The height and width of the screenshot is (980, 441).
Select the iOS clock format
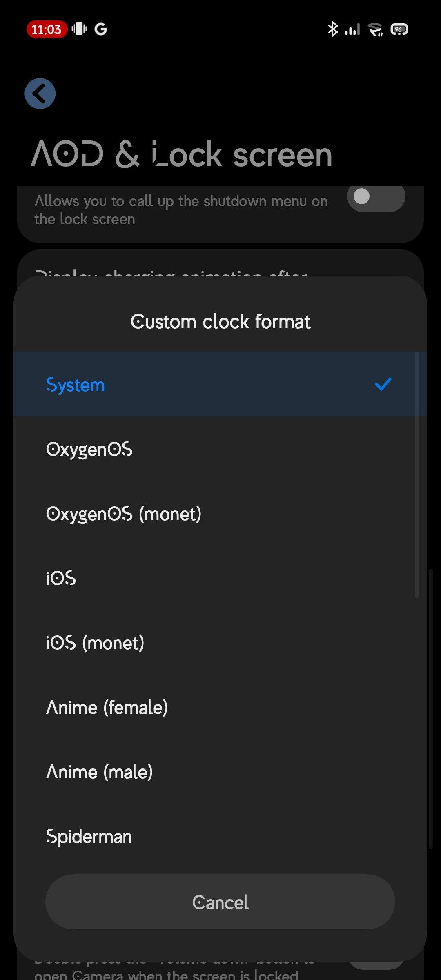(x=61, y=578)
